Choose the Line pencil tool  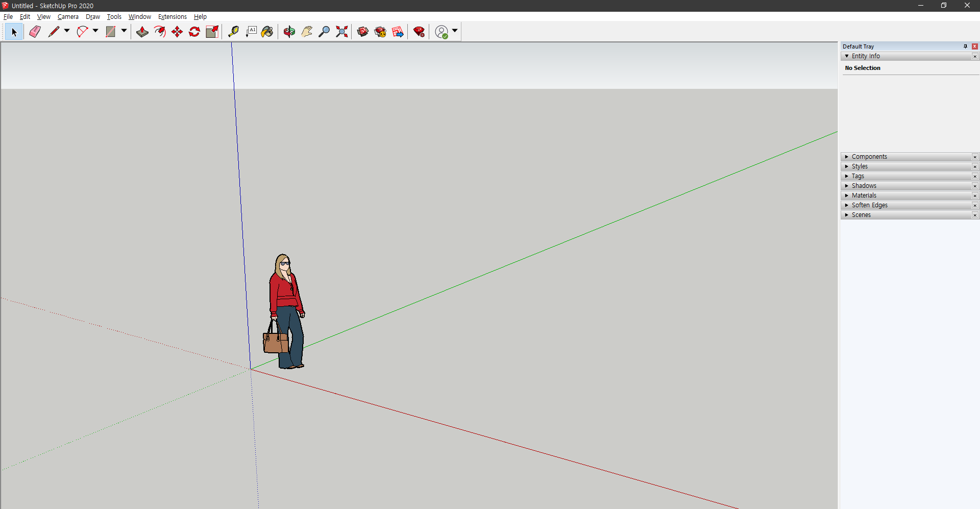pyautogui.click(x=54, y=32)
